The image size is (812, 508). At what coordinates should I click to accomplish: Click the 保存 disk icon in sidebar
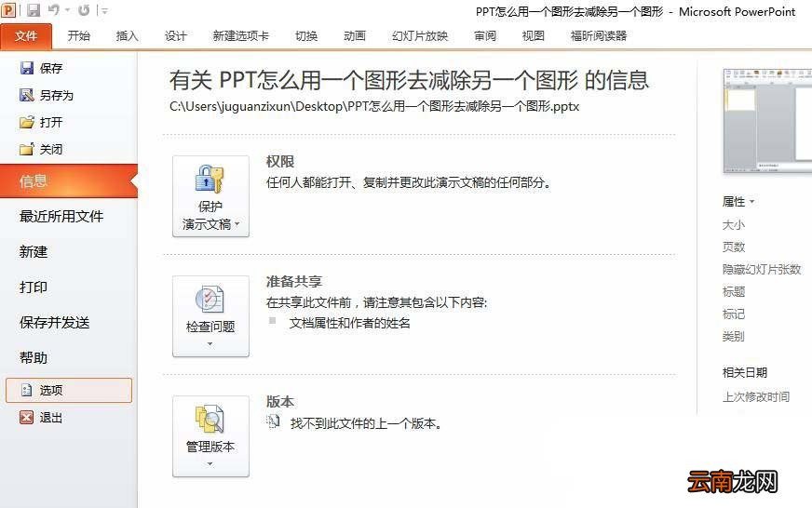[26, 68]
